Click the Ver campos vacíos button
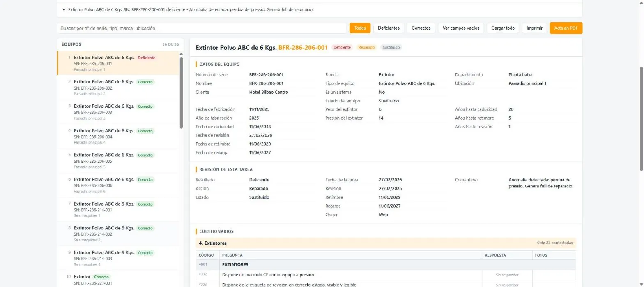This screenshot has height=287, width=644. [461, 28]
